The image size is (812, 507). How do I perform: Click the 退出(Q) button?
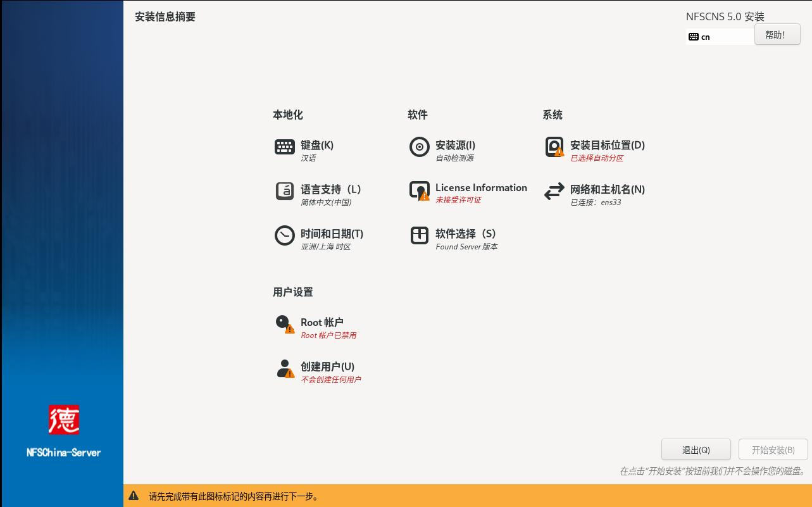click(x=696, y=450)
